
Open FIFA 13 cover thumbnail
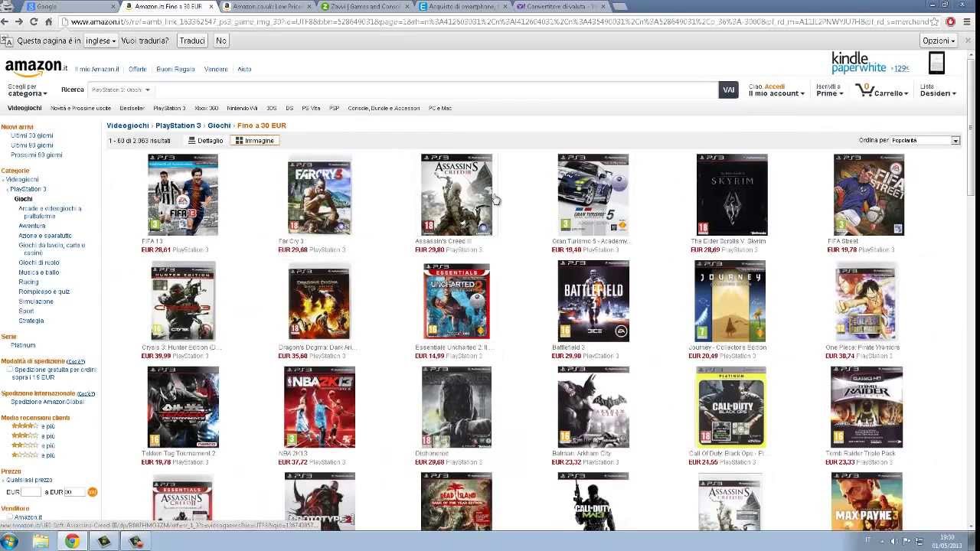click(x=182, y=194)
